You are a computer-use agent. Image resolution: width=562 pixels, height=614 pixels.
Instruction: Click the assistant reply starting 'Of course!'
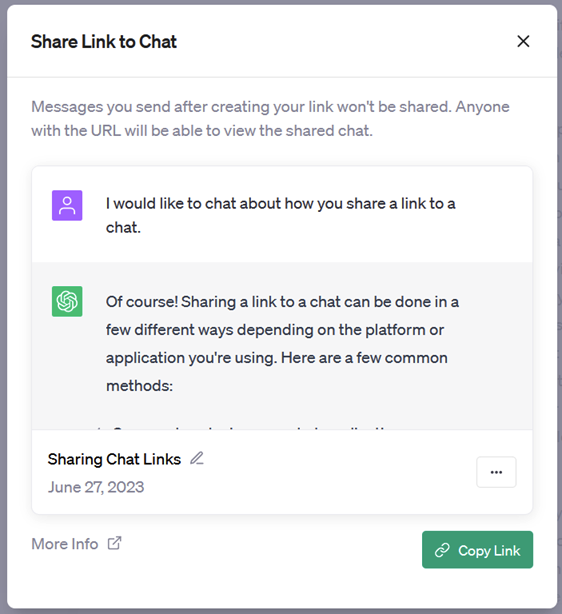click(x=282, y=343)
